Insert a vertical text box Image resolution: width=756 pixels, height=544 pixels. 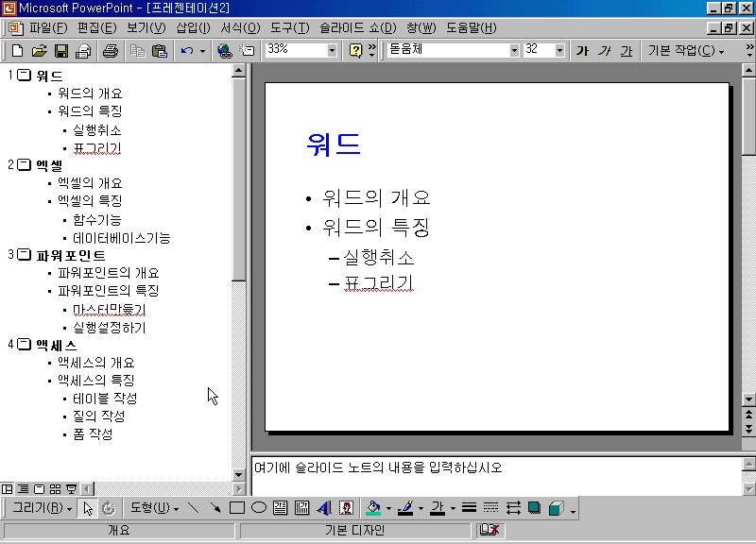pos(301,508)
